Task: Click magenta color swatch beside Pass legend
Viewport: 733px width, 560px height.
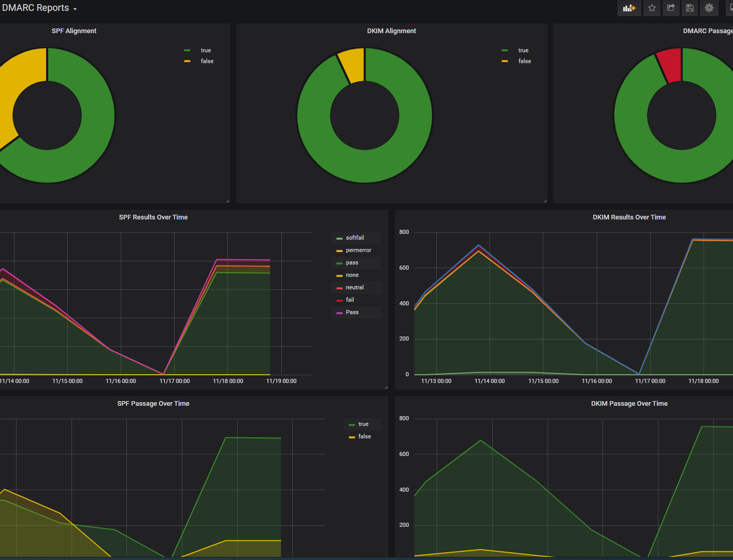Action: [x=339, y=313]
